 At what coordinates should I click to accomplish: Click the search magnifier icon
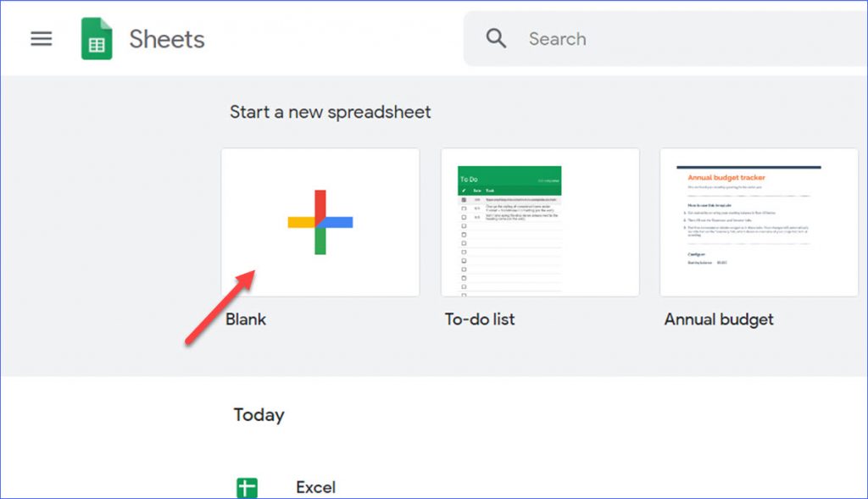click(x=496, y=38)
